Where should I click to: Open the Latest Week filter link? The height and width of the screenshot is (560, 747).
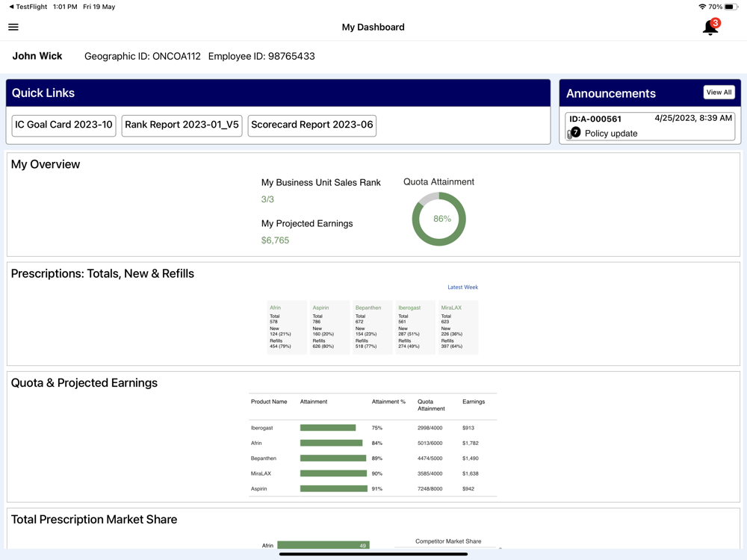pyautogui.click(x=462, y=287)
